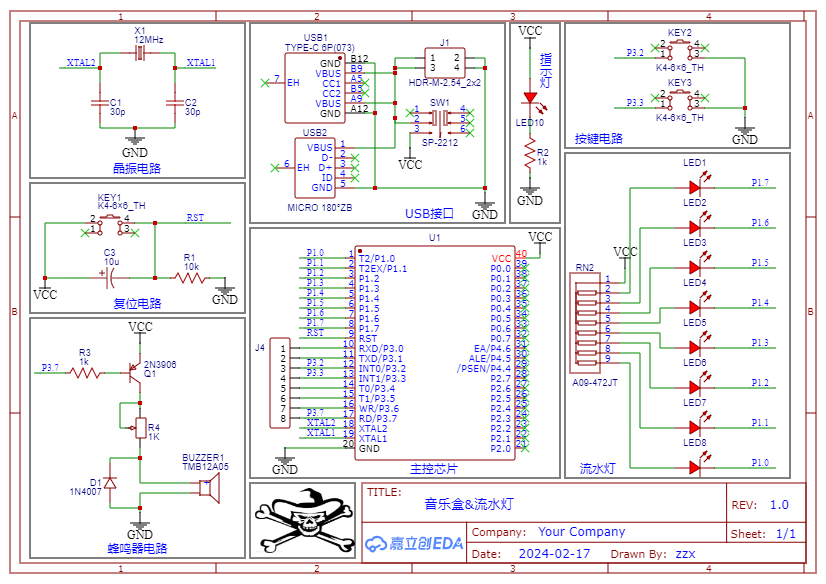Click the 复位电路 section title
The image size is (826, 584).
(x=137, y=303)
